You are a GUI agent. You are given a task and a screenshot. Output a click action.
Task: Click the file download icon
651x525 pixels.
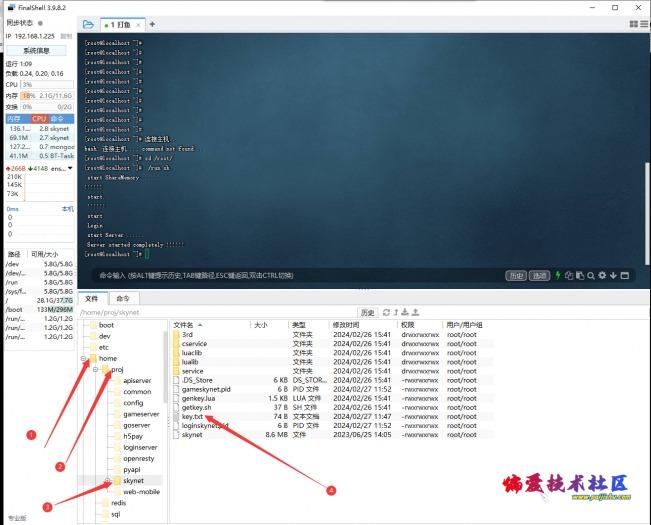point(405,312)
